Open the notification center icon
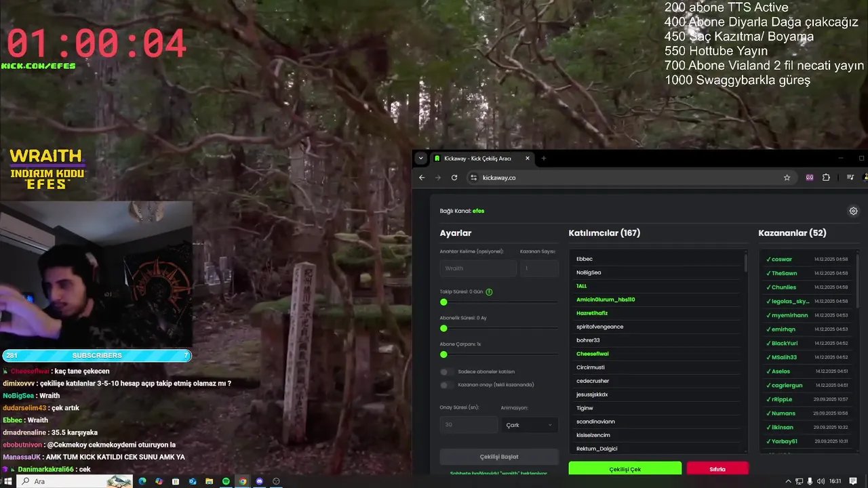This screenshot has width=868, height=488. tap(853, 481)
